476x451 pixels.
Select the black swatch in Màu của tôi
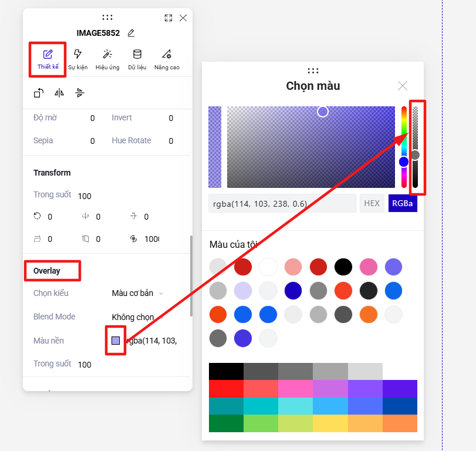[x=343, y=267]
